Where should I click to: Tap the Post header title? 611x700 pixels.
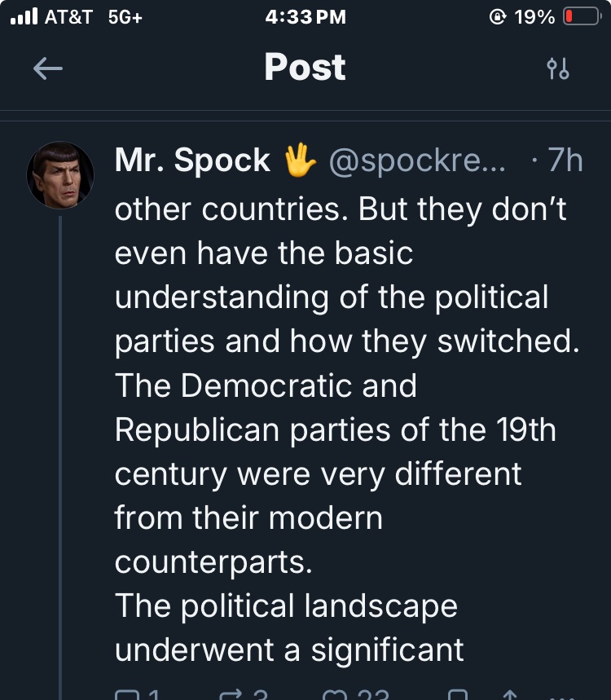[x=305, y=68]
